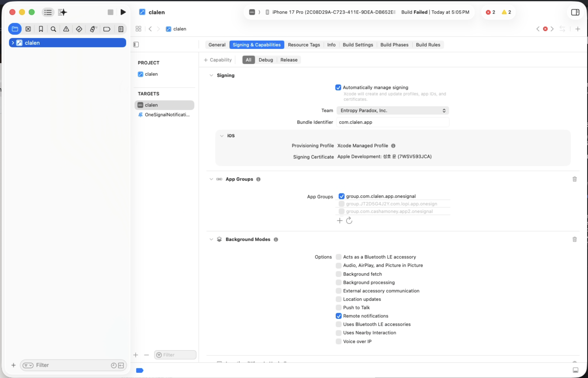Open the Issue navigator warning icon
The height and width of the screenshot is (378, 588).
(x=66, y=29)
